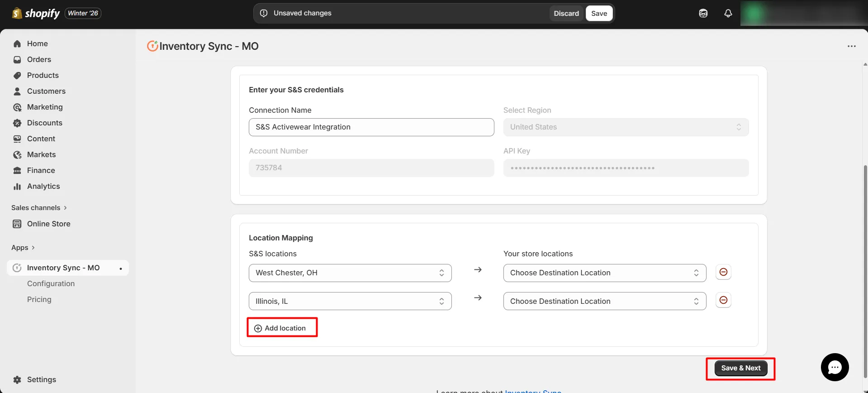Image resolution: width=868 pixels, height=393 pixels.
Task: Open the Select Region United States dropdown
Action: pyautogui.click(x=626, y=127)
